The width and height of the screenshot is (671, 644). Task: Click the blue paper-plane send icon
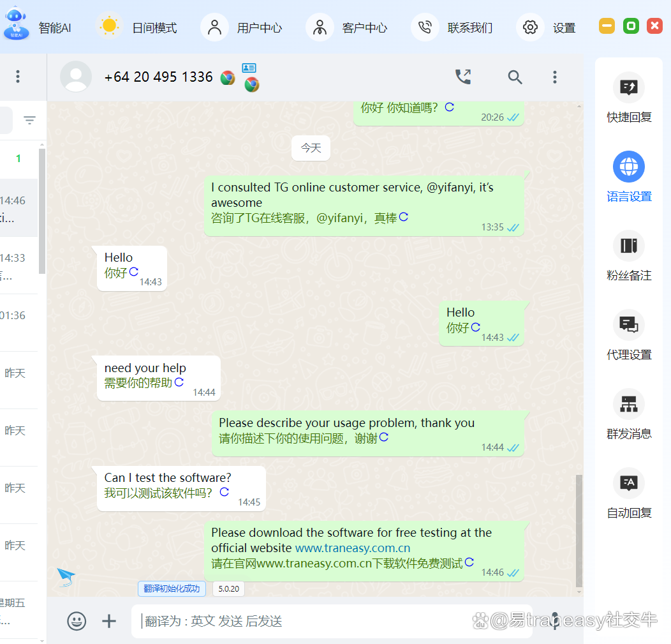[x=66, y=577]
